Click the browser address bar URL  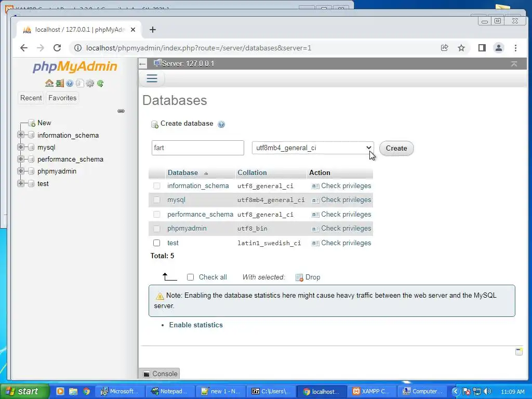point(198,48)
